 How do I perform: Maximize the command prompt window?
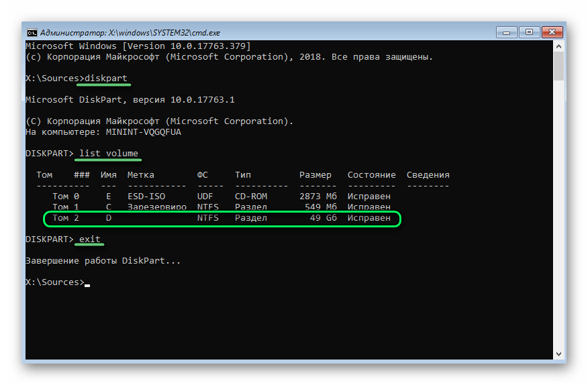(529, 32)
